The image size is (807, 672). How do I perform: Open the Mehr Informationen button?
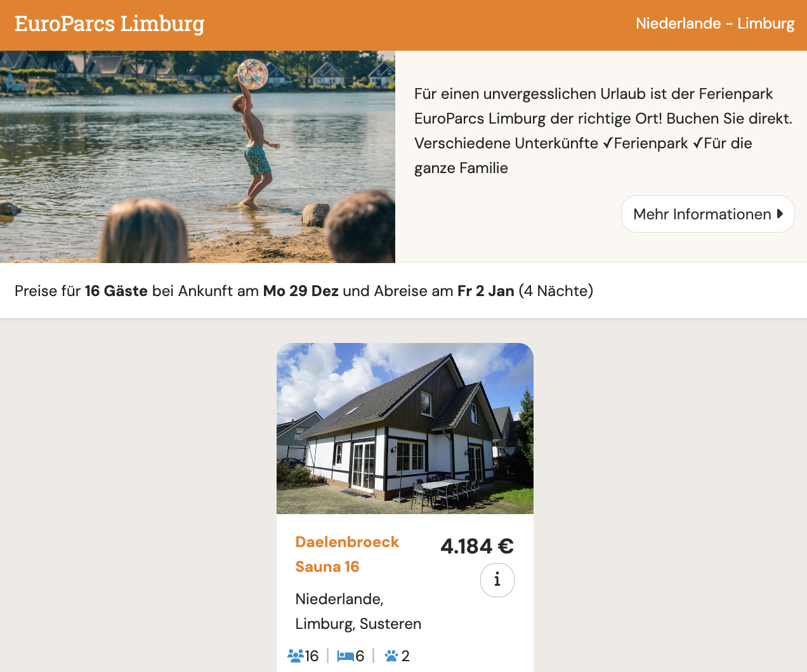(708, 214)
